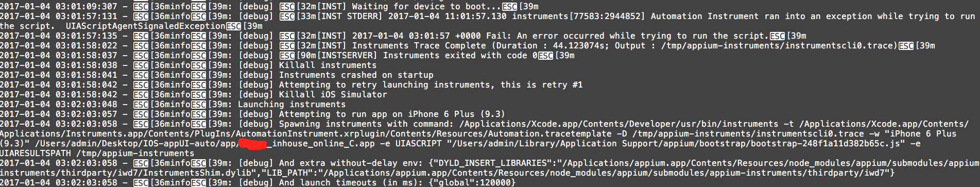The width and height of the screenshot is (980, 187).
Task: Click the 'Instruments crashed on startup' line
Action: coord(356,75)
